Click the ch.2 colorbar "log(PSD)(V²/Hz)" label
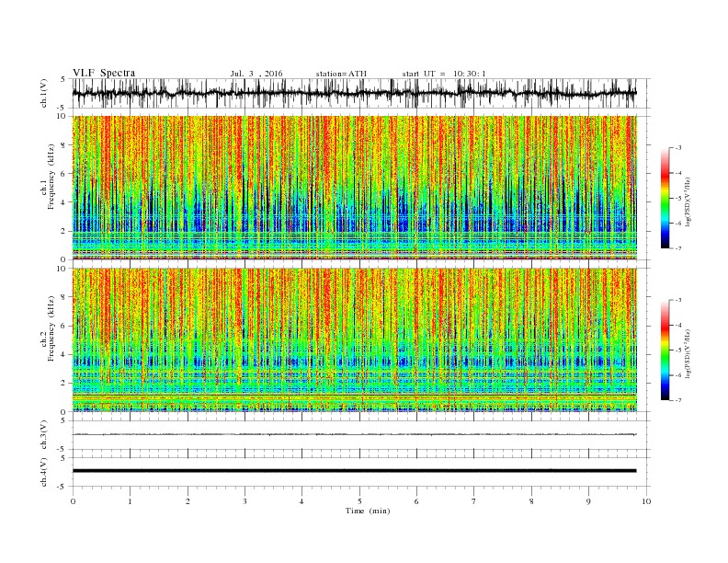This screenshot has height=563, width=728. (688, 353)
